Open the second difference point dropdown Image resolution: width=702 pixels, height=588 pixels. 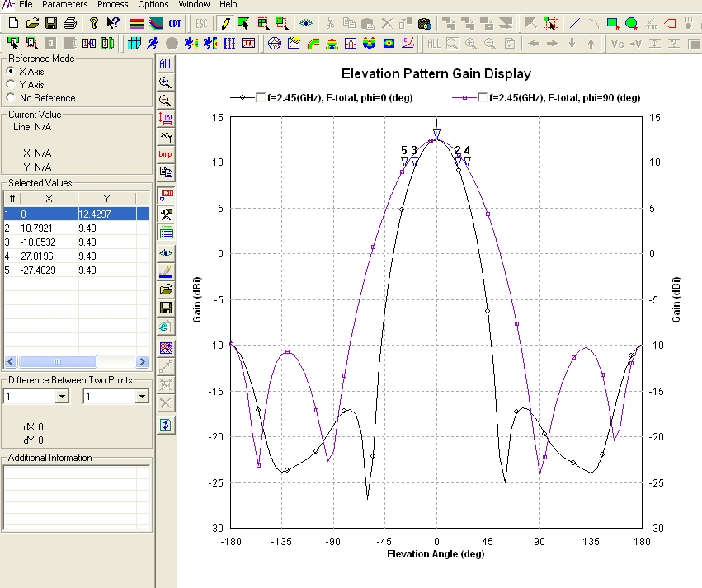coord(141,397)
